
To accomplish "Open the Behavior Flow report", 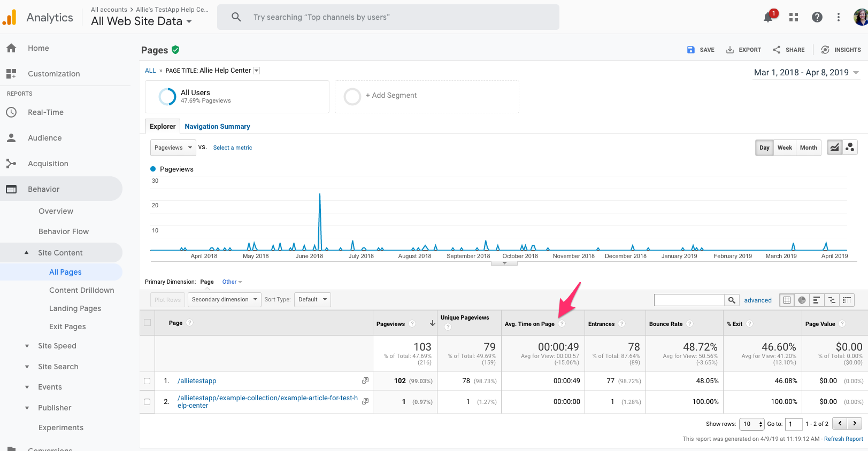I will (64, 231).
